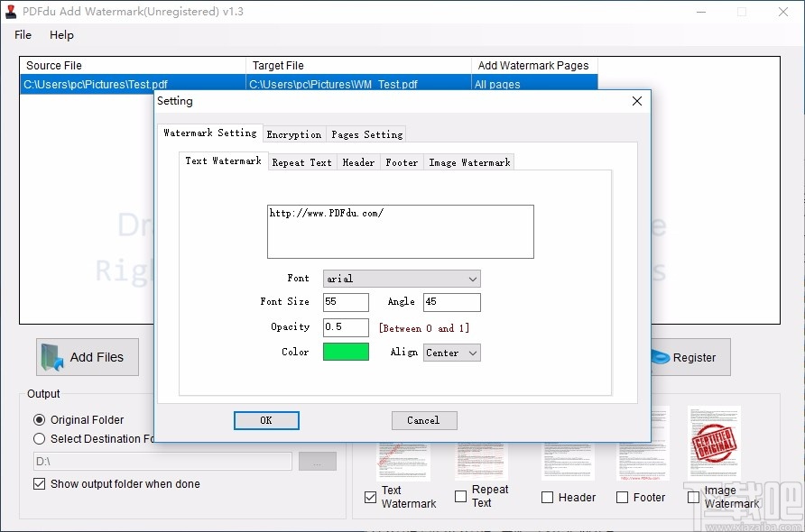The image size is (805, 532).
Task: Switch to the Encryption tab
Action: point(294,134)
